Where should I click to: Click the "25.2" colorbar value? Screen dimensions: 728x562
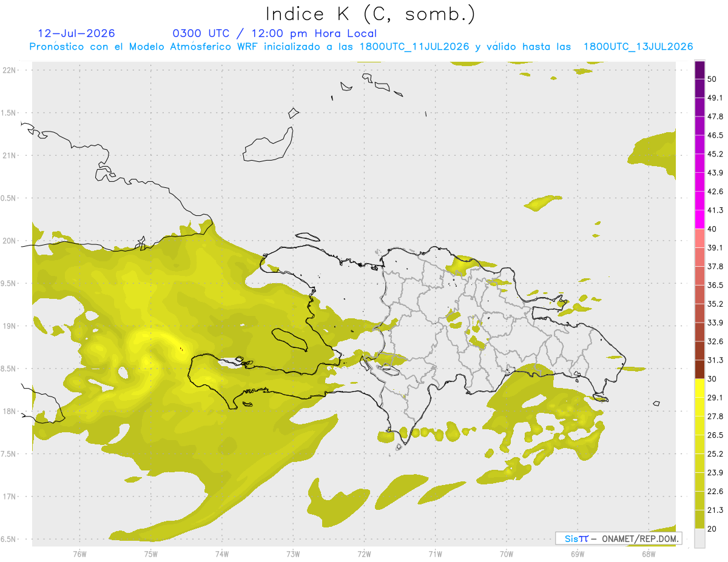[x=716, y=454]
